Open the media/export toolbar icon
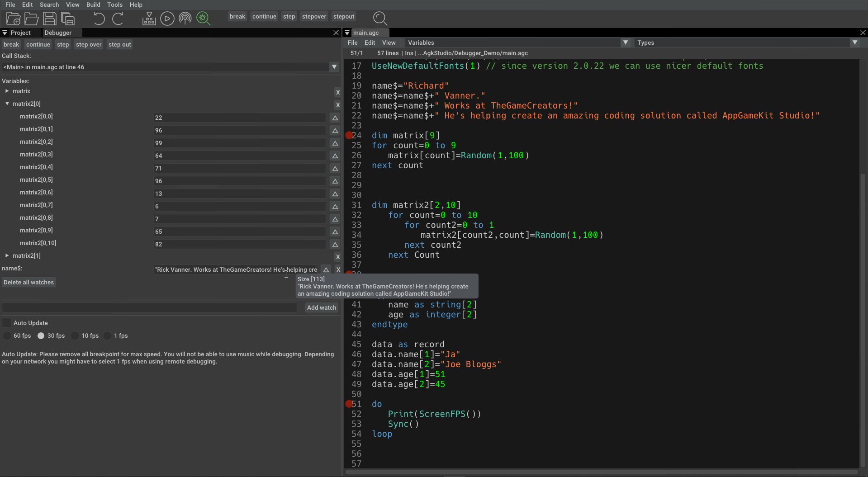The width and height of the screenshot is (868, 477). click(x=149, y=19)
